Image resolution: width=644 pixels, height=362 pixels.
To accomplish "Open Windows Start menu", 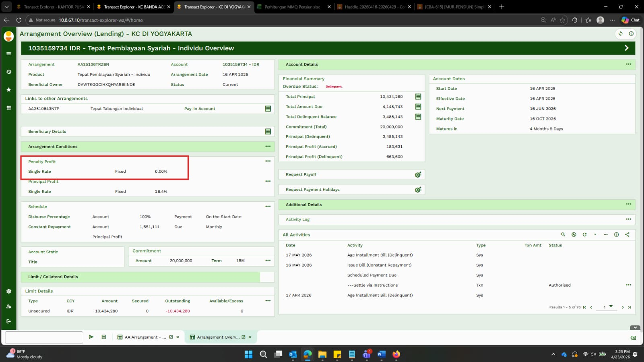I will pos(248,354).
